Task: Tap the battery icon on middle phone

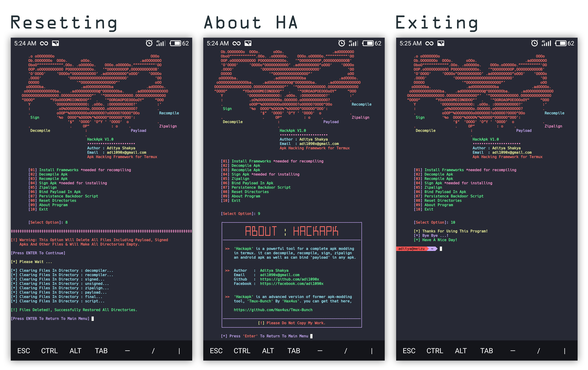Action: 368,43
